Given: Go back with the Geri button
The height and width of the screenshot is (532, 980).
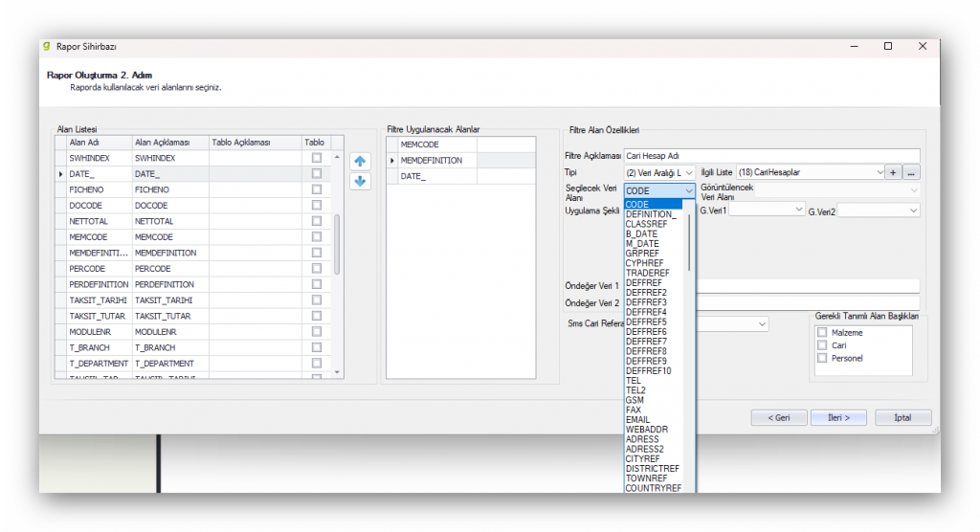Looking at the screenshot, I should [x=779, y=417].
